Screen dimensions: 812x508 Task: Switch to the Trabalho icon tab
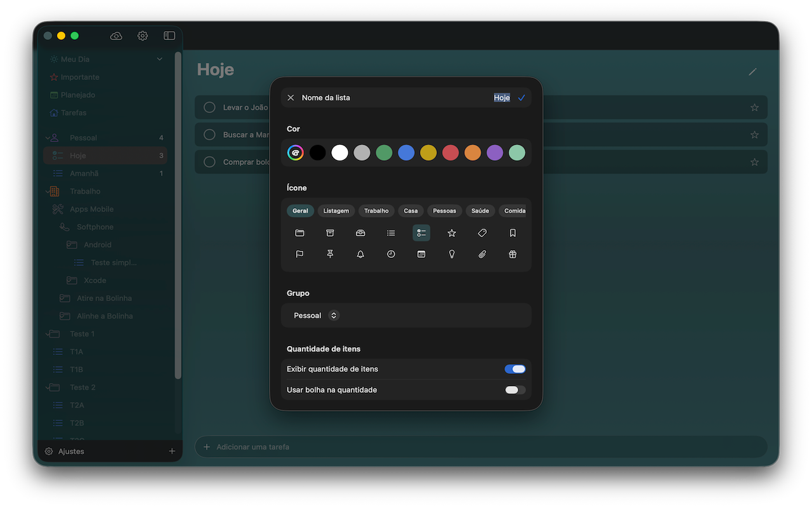click(x=376, y=211)
